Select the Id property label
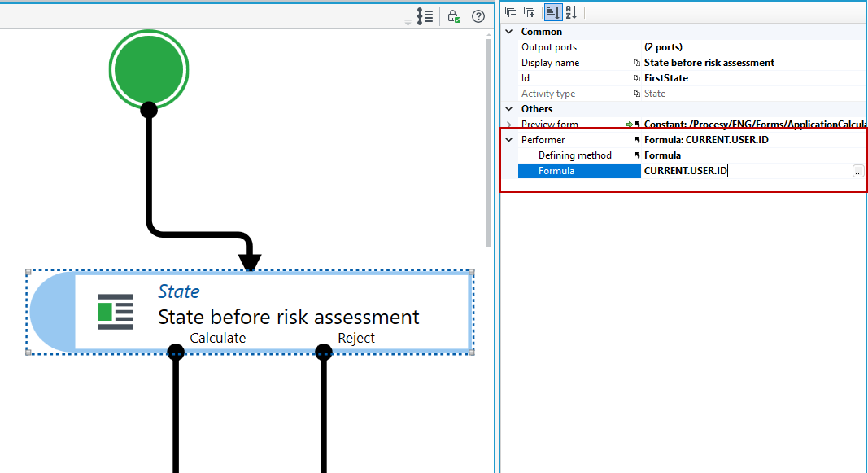868x473 pixels. click(x=526, y=78)
